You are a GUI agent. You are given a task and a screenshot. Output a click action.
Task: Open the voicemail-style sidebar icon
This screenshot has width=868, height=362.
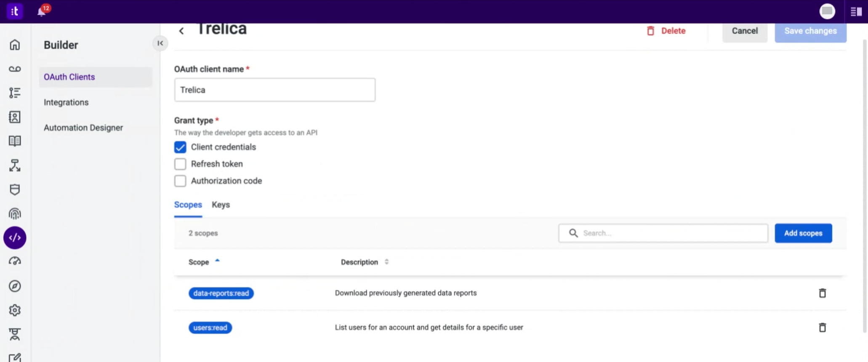(15, 69)
